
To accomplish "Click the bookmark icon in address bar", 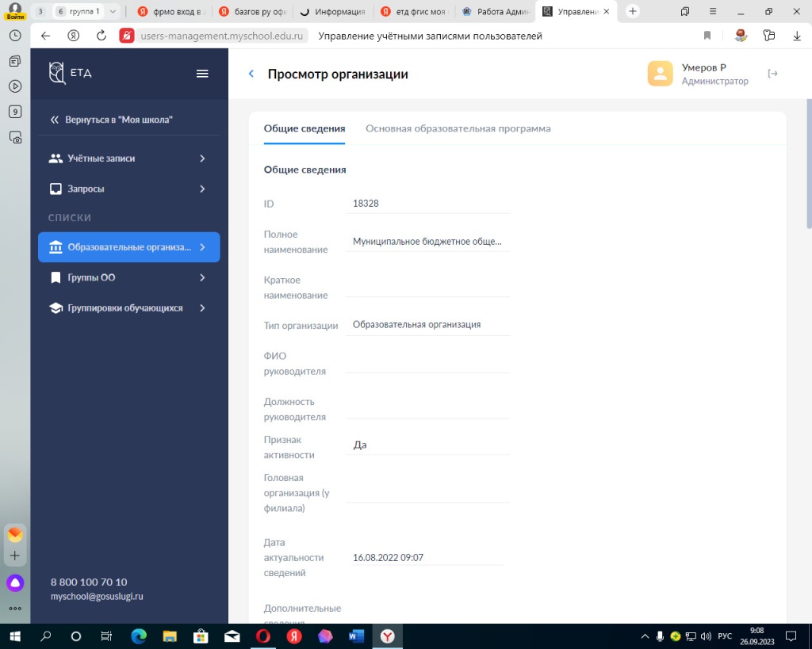I will 707,36.
